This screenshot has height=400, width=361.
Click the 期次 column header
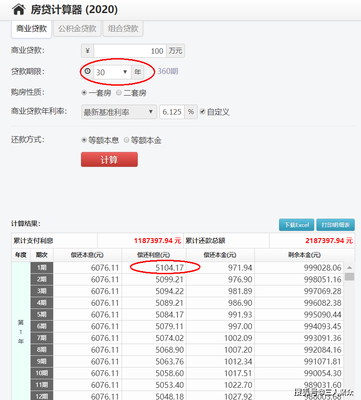(42, 255)
